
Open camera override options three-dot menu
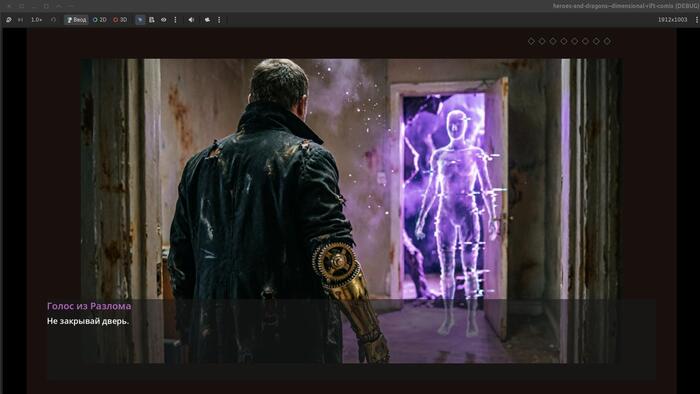219,20
